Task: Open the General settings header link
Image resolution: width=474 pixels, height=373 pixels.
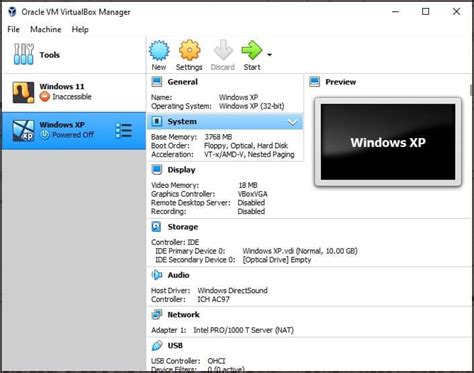Action: tap(182, 82)
